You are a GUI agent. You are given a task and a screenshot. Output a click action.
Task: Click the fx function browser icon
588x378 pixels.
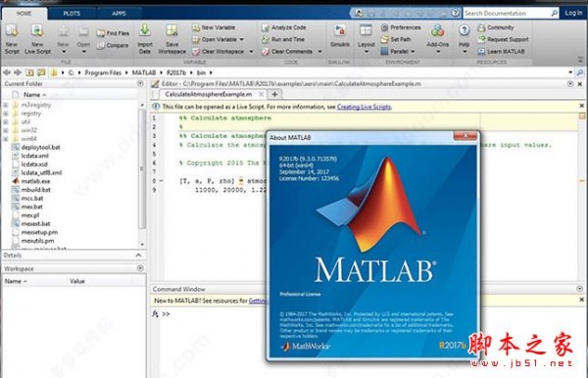pos(155,313)
